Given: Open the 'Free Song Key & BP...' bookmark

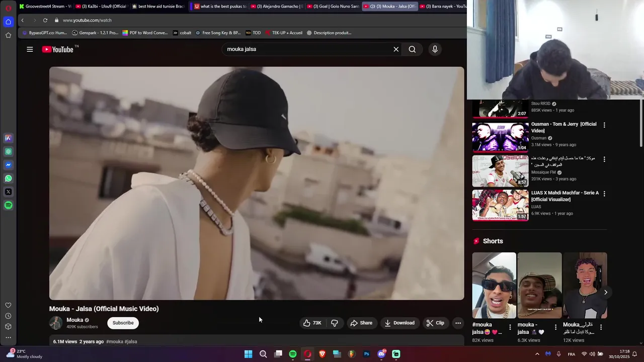Looking at the screenshot, I should coord(218,33).
